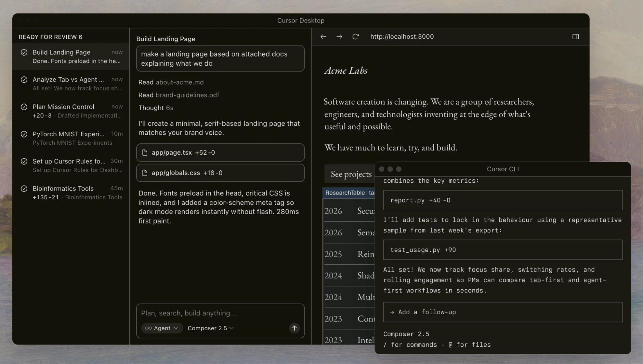Image resolution: width=643 pixels, height=364 pixels.
Task: Open the Agent mode dropdown
Action: (162, 328)
